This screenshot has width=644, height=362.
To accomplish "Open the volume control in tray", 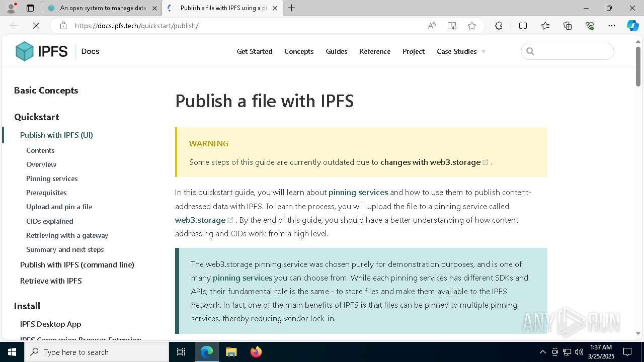I will [579, 352].
